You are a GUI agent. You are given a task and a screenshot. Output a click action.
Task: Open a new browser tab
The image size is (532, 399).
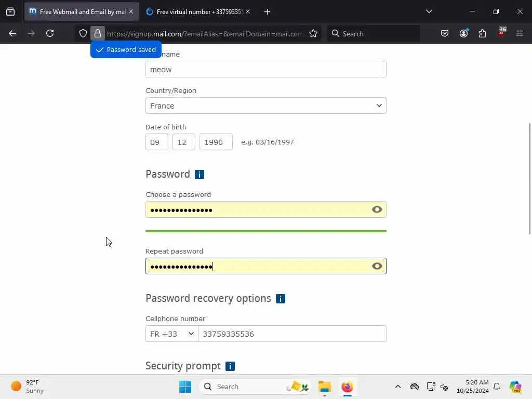(x=267, y=12)
